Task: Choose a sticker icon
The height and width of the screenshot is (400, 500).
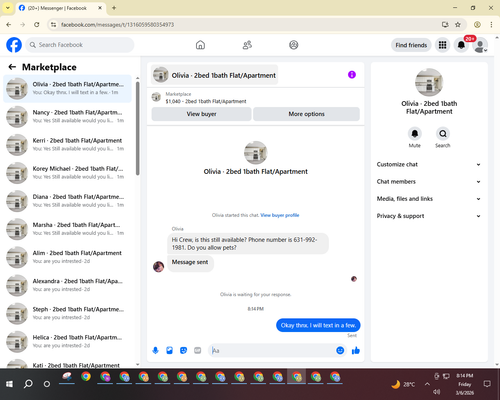Action: 183,350
